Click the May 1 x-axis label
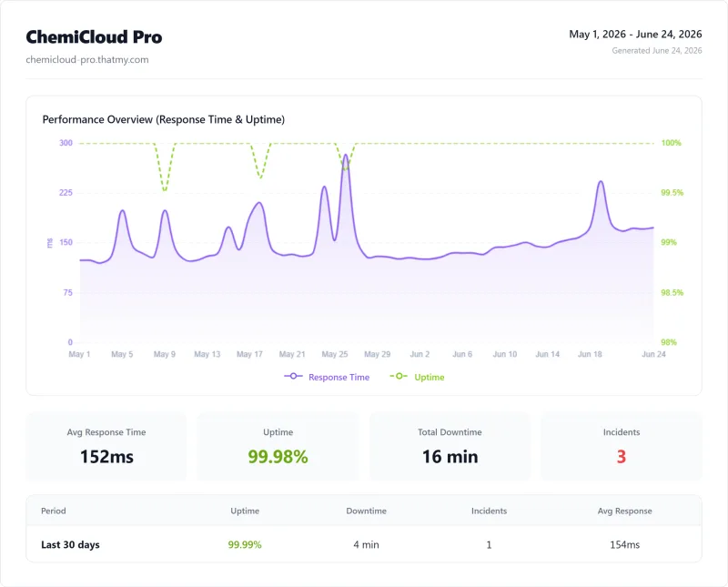728x587 pixels. pyautogui.click(x=79, y=354)
